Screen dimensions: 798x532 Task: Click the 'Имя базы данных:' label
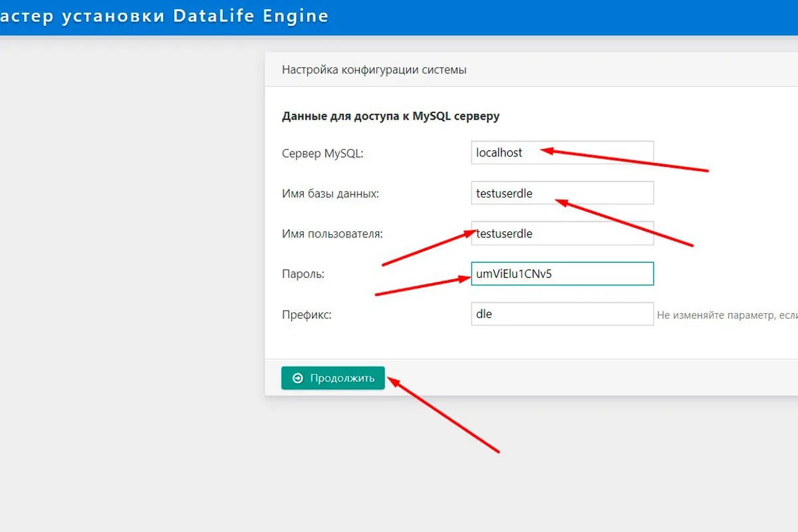(x=331, y=194)
